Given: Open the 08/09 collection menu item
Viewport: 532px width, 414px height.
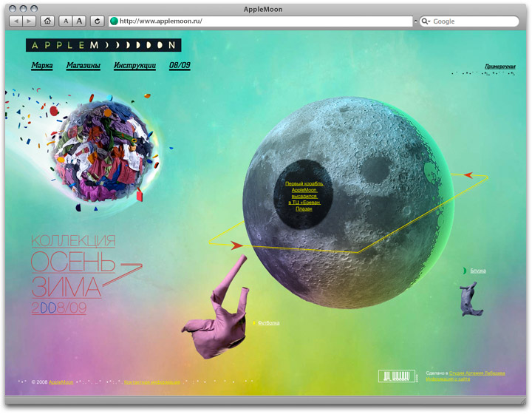Looking at the screenshot, I should pyautogui.click(x=180, y=66).
